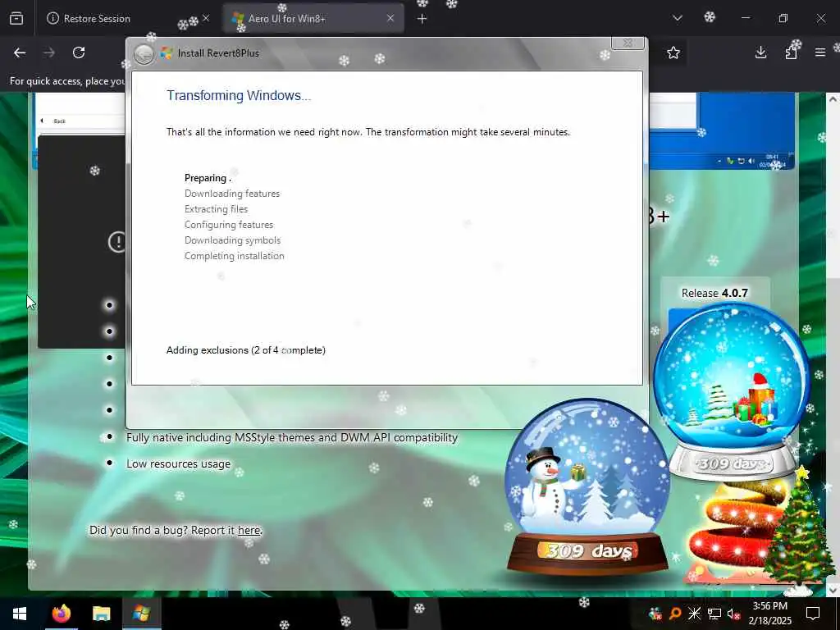Click the gifts snow globe countdown

pos(732,390)
